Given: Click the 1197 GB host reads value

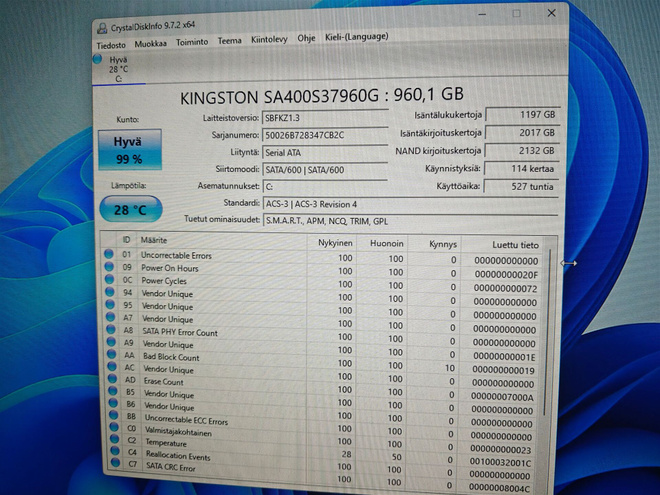Looking at the screenshot, I should [522, 114].
